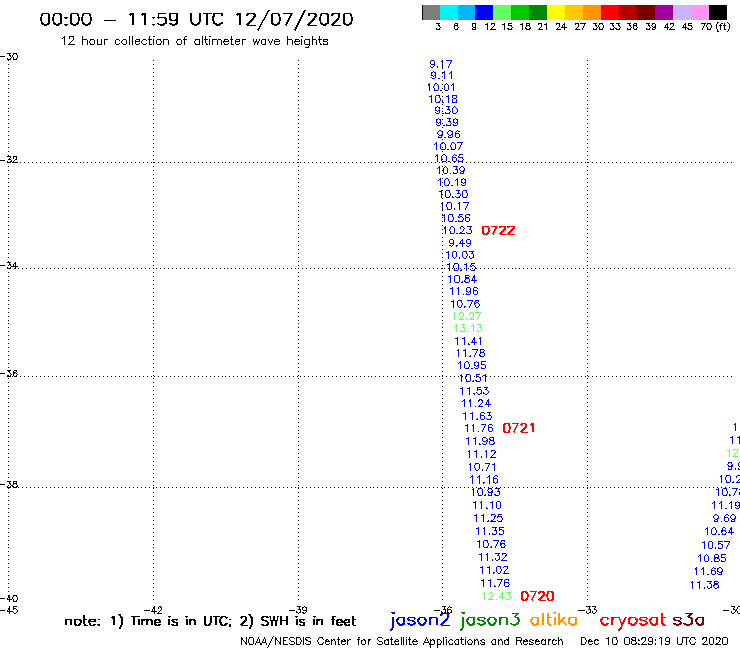Click the -39 longitude axis label
The height and width of the screenshot is (650, 740).
point(298,610)
